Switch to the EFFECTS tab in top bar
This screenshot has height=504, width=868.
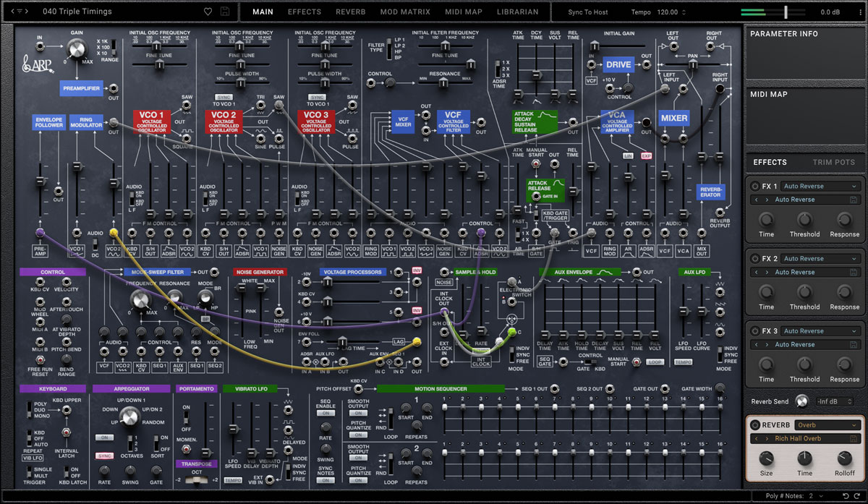click(305, 12)
